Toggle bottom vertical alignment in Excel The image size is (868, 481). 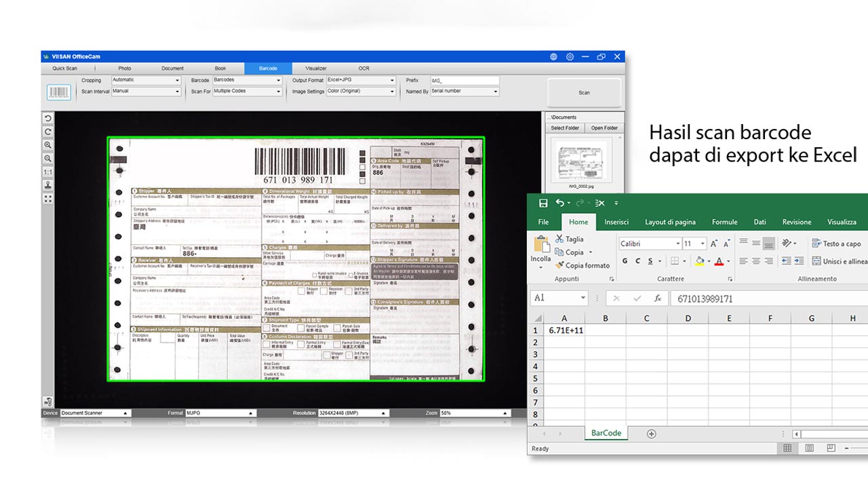[768, 244]
